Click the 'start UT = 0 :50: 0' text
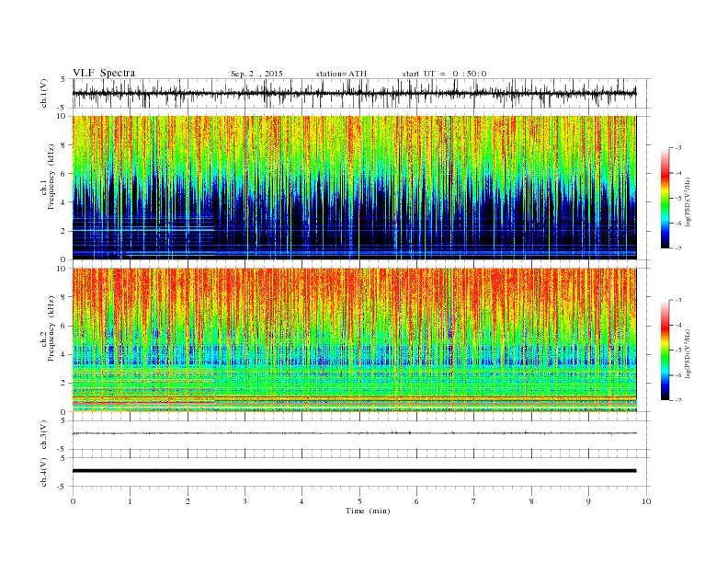Viewport: 728px width, 563px height. [444, 74]
